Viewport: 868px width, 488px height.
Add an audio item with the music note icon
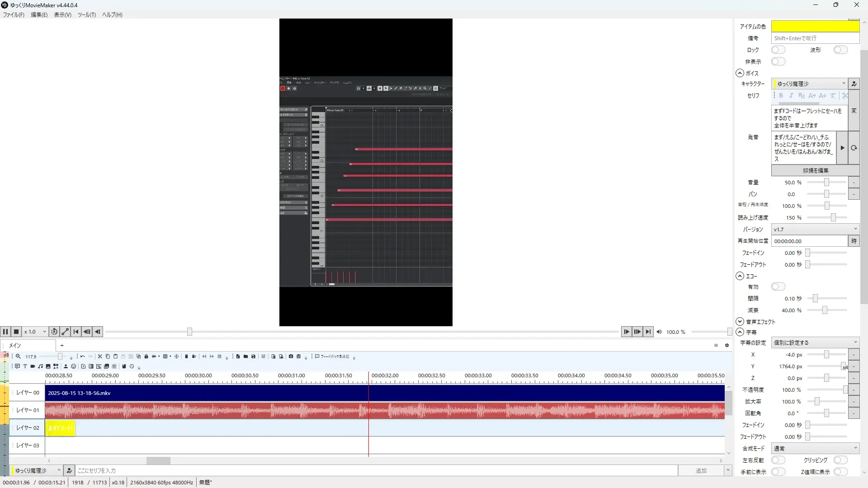pyautogui.click(x=40, y=366)
